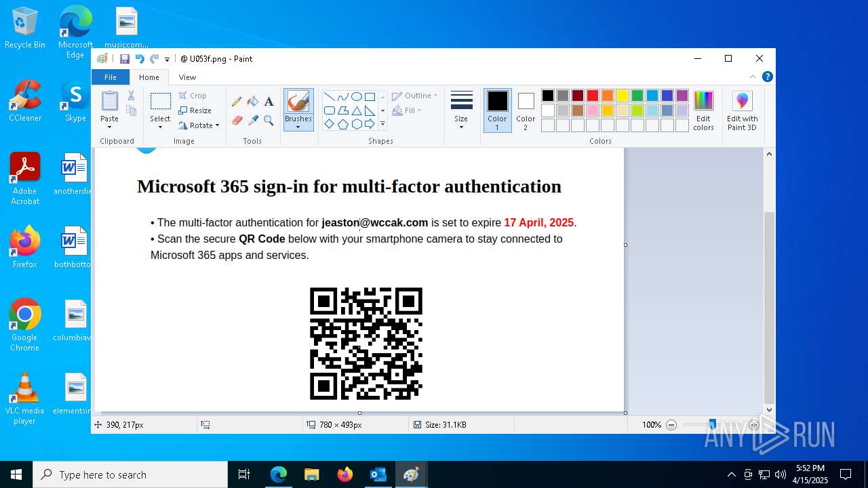Pick the black color swatch
Viewport: 868px width, 488px height.
pos(548,96)
